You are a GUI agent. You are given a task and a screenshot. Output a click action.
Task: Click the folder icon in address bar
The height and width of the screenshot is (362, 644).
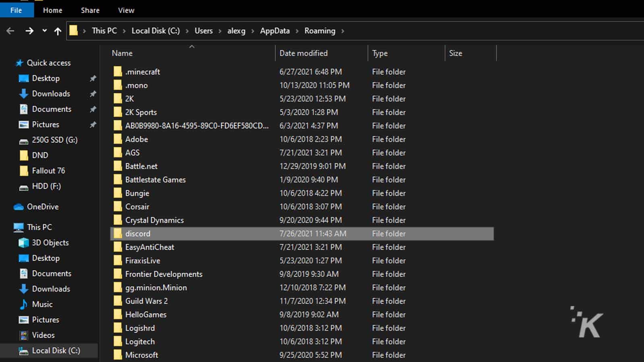[x=73, y=31]
